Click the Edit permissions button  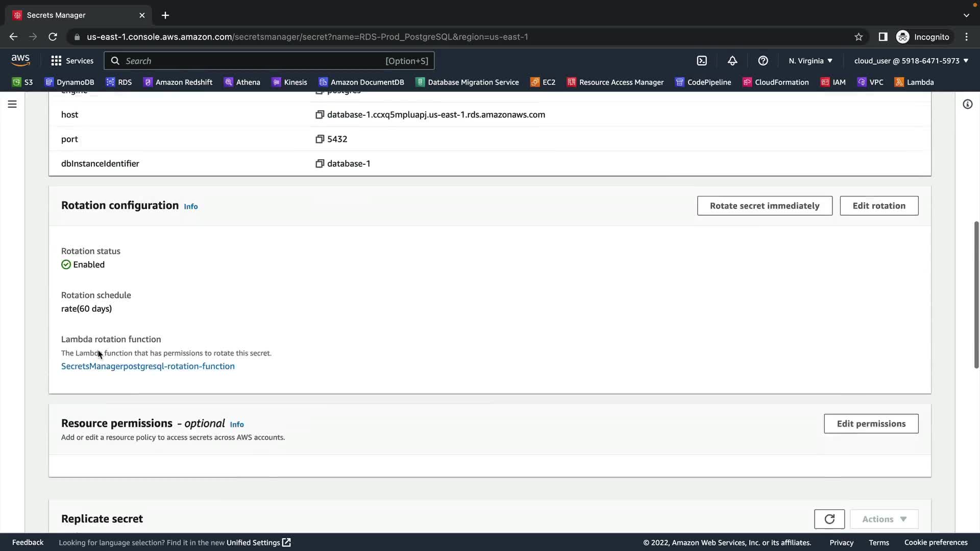click(871, 423)
